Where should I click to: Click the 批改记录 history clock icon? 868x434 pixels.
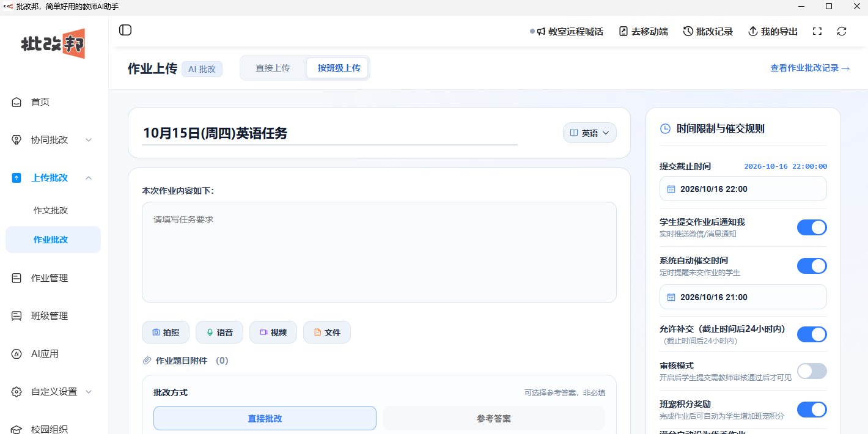tap(688, 32)
